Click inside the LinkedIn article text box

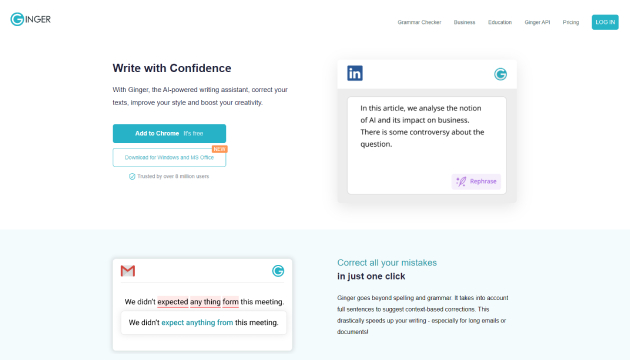pos(427,145)
